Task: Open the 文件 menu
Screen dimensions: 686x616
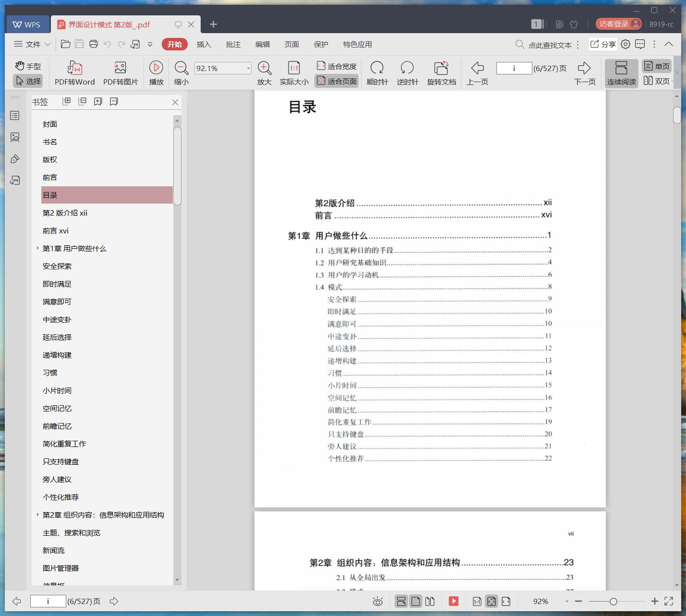Action: (x=32, y=44)
